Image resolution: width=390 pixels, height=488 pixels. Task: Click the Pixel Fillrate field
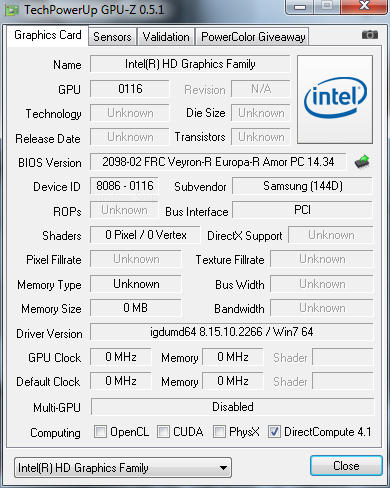[136, 259]
